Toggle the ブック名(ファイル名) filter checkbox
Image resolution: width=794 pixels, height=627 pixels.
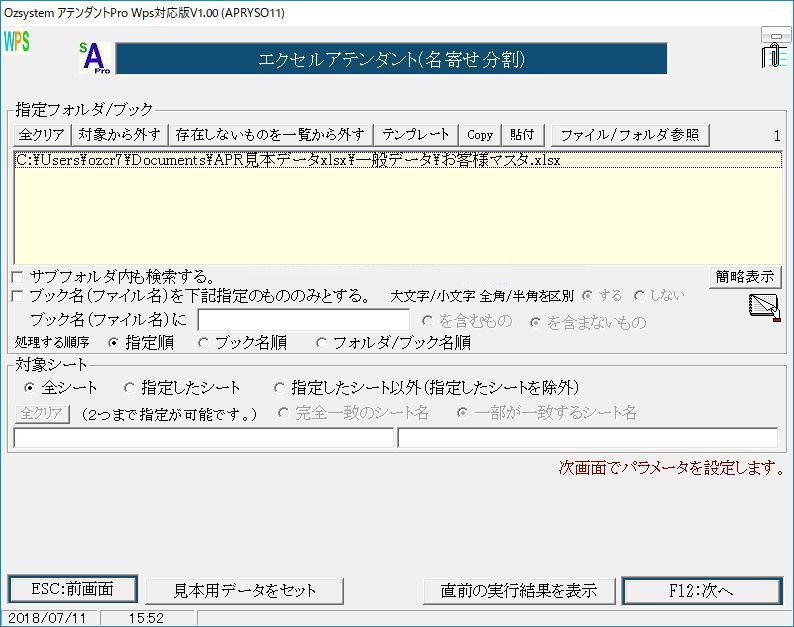point(17,296)
